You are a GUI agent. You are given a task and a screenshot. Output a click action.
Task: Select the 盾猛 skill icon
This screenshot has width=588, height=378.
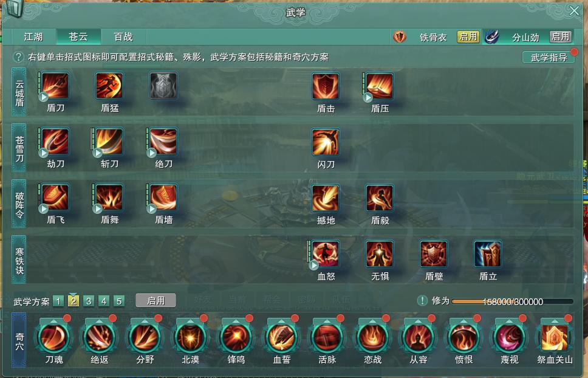click(x=109, y=86)
